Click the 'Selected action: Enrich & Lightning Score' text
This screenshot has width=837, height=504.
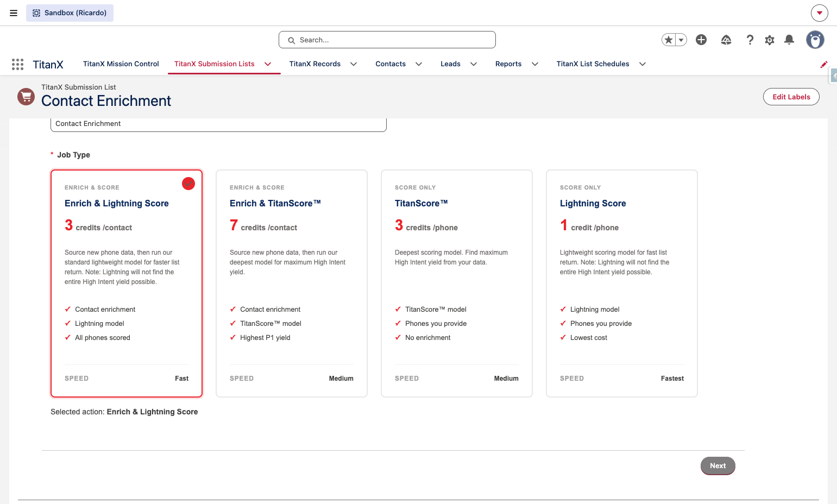[124, 412]
